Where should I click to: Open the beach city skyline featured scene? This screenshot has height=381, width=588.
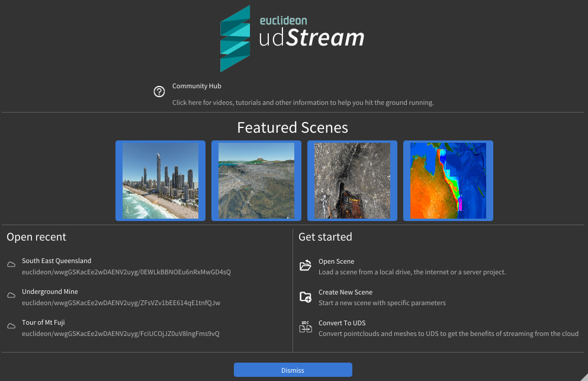[160, 181]
